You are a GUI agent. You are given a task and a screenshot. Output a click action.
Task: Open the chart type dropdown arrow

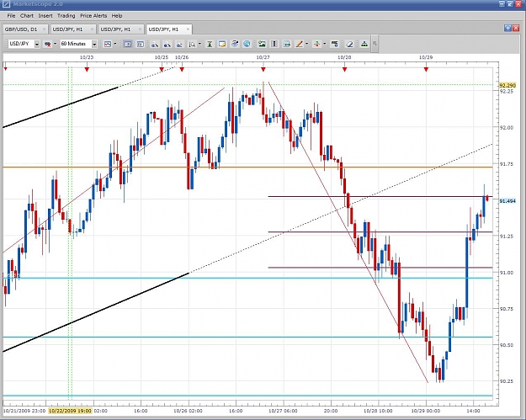point(115,44)
